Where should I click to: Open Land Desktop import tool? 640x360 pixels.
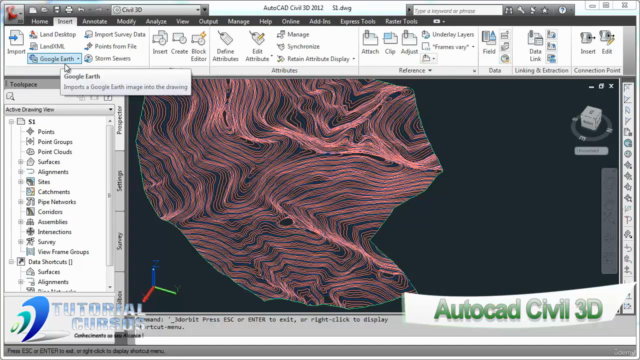(53, 35)
